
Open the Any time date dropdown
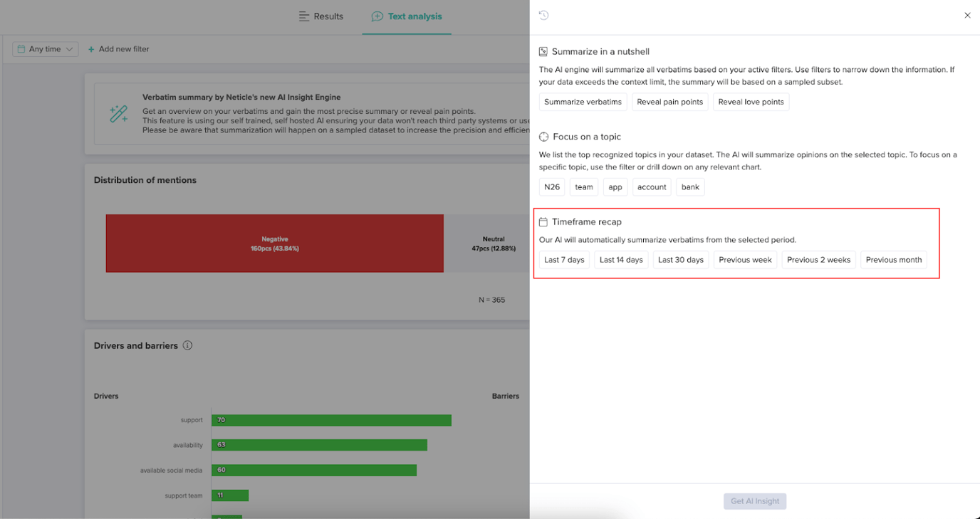coord(46,49)
